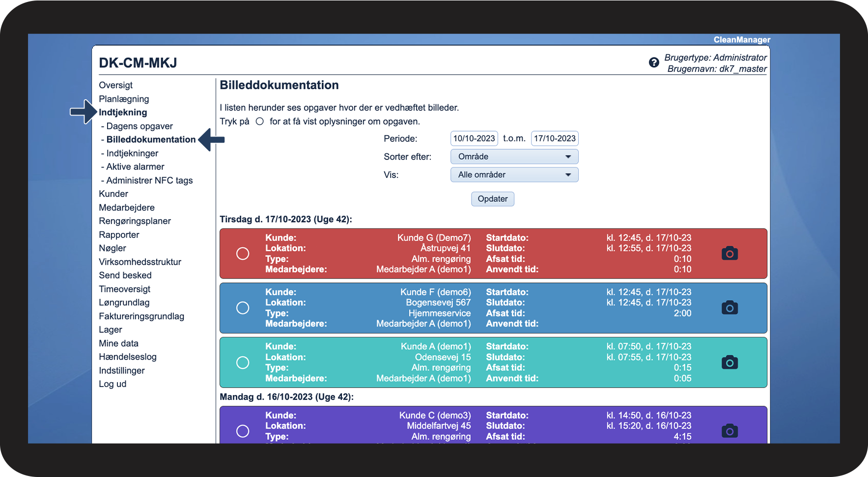This screenshot has height=477, width=868.
Task: Select the radio circle for Kunde C
Action: (x=243, y=431)
